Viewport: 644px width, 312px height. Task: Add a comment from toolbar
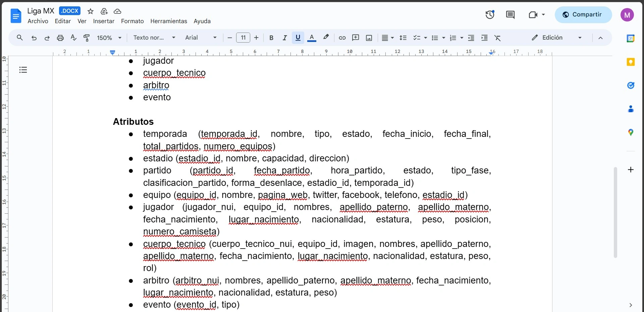(x=356, y=38)
